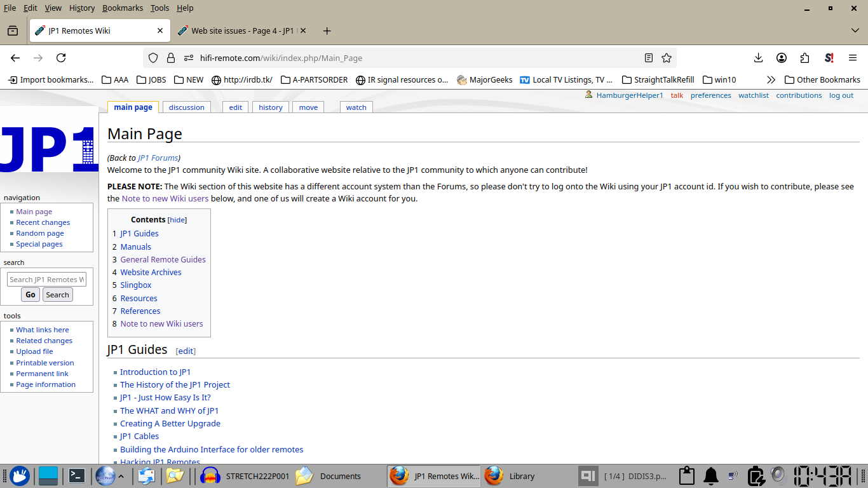Launch the terminal from the taskbar

[76, 476]
